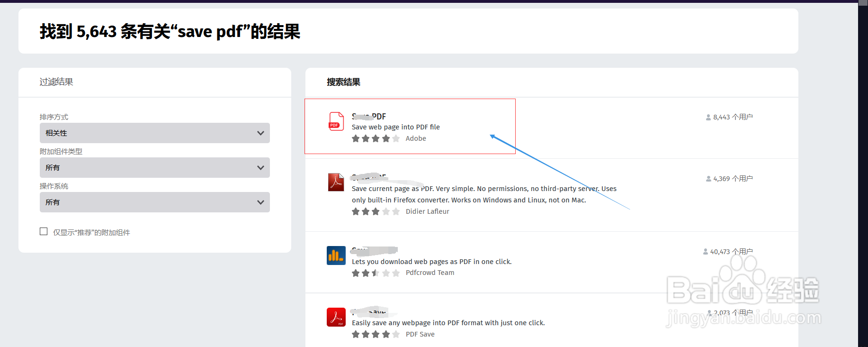The width and height of the screenshot is (868, 347).
Task: Click the PDF Save author name
Action: click(420, 334)
